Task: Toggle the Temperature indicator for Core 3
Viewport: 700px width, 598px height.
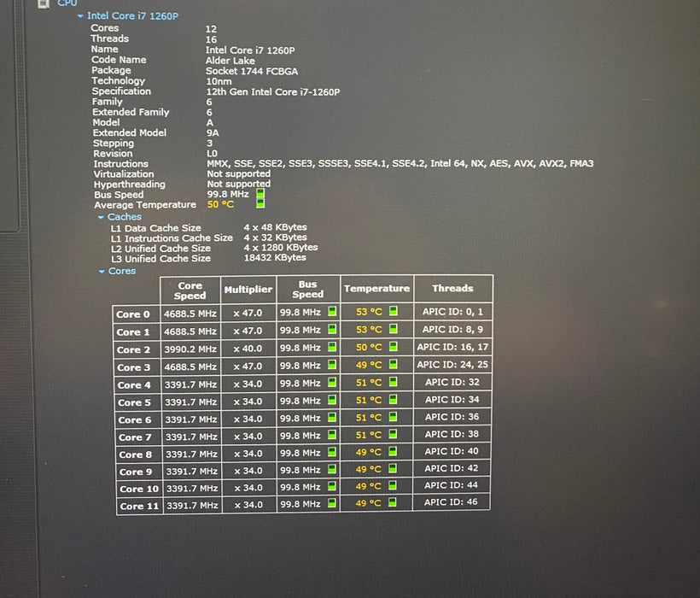Action: (394, 365)
